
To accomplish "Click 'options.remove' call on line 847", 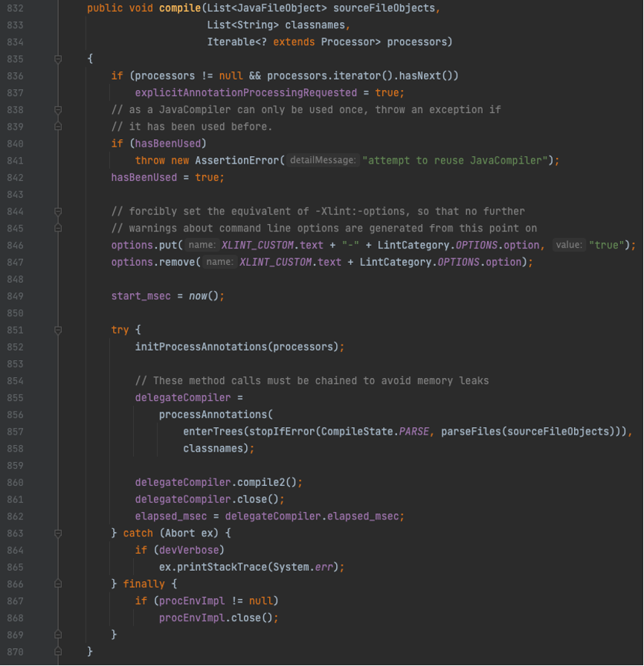I will point(153,262).
